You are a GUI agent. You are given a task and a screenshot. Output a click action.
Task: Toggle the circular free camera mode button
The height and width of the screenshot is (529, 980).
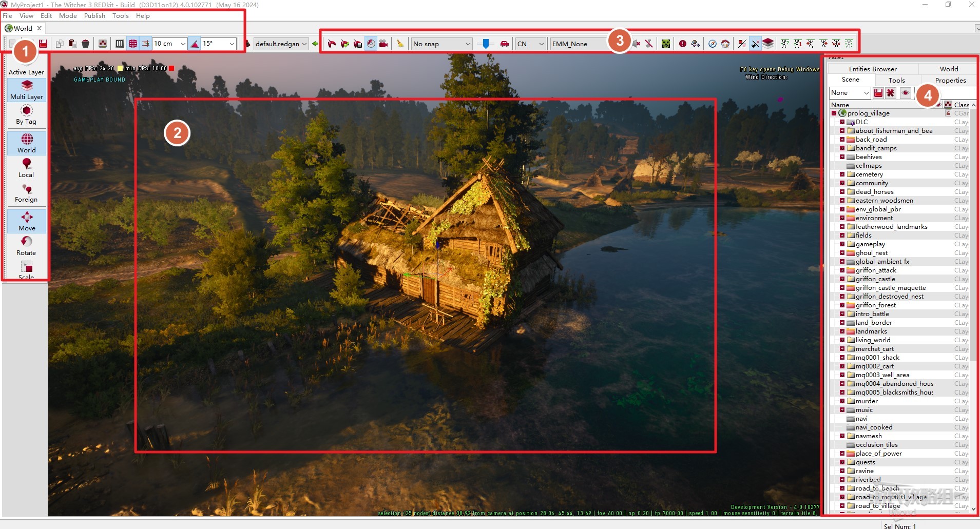371,44
